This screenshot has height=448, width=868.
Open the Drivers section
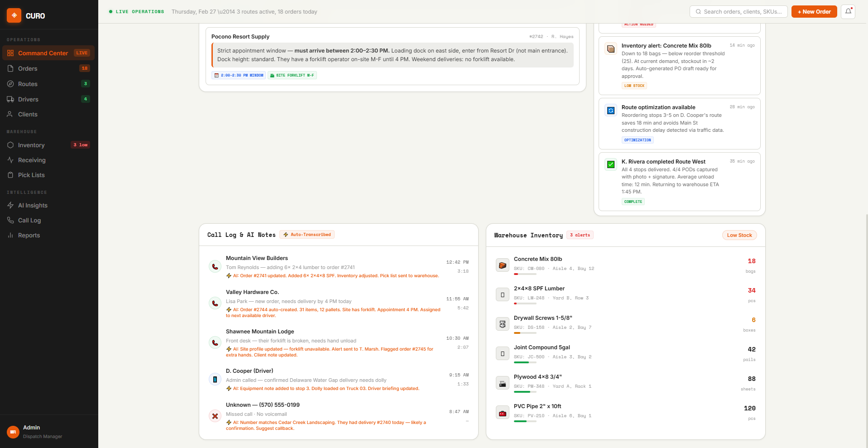click(x=48, y=99)
